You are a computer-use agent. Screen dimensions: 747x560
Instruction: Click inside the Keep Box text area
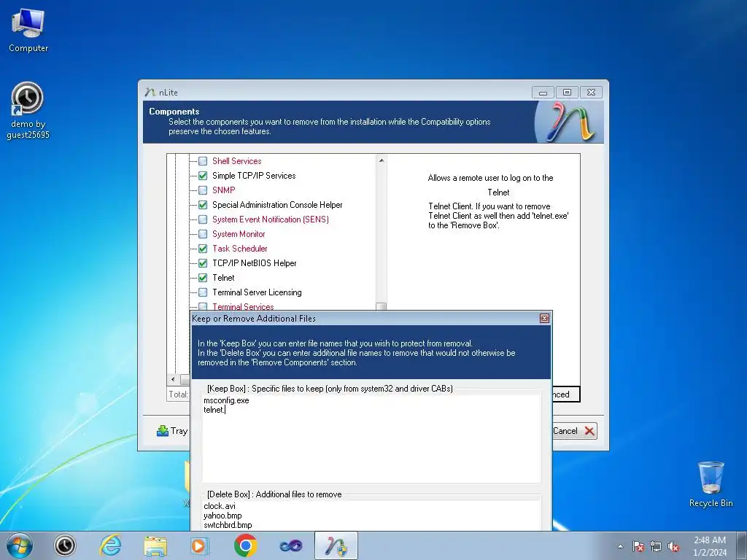tap(371, 439)
